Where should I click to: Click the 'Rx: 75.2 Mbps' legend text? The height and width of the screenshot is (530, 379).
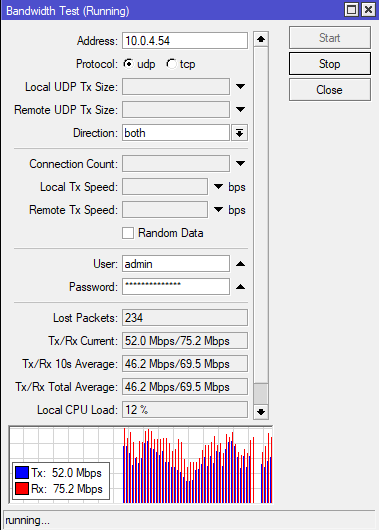(x=67, y=489)
